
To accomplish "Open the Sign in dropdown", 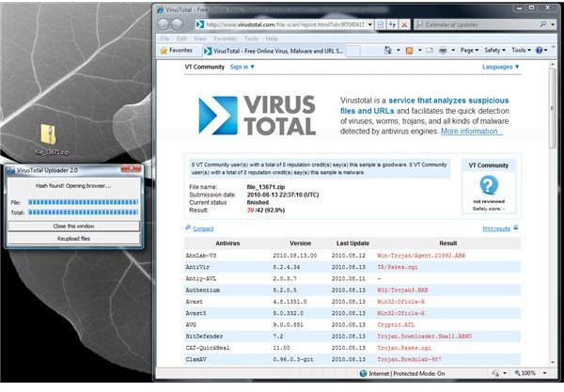I will (x=243, y=67).
